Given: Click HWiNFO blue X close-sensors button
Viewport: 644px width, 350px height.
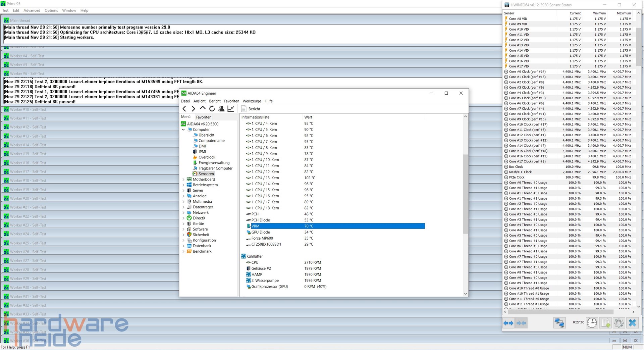Looking at the screenshot, I should coord(632,323).
